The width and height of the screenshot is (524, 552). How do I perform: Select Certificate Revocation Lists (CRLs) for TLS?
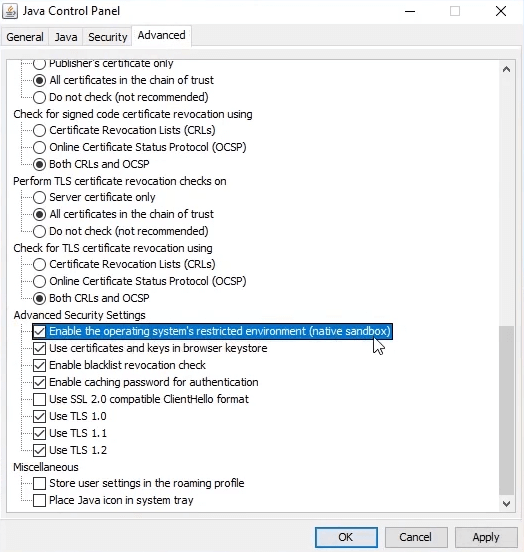[x=39, y=264]
